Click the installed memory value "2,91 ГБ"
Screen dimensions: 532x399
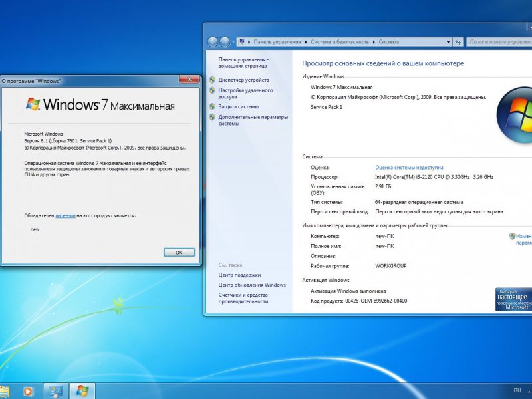click(383, 186)
